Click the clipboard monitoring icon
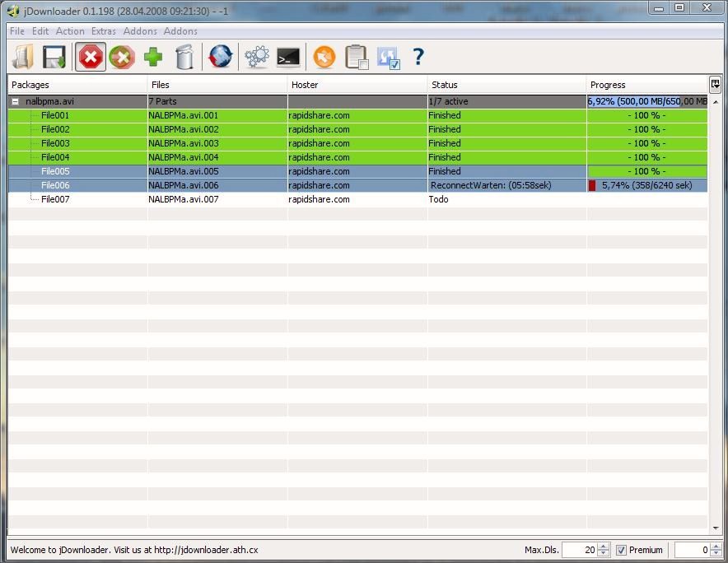Viewport: 728px width, 563px height. pos(356,57)
